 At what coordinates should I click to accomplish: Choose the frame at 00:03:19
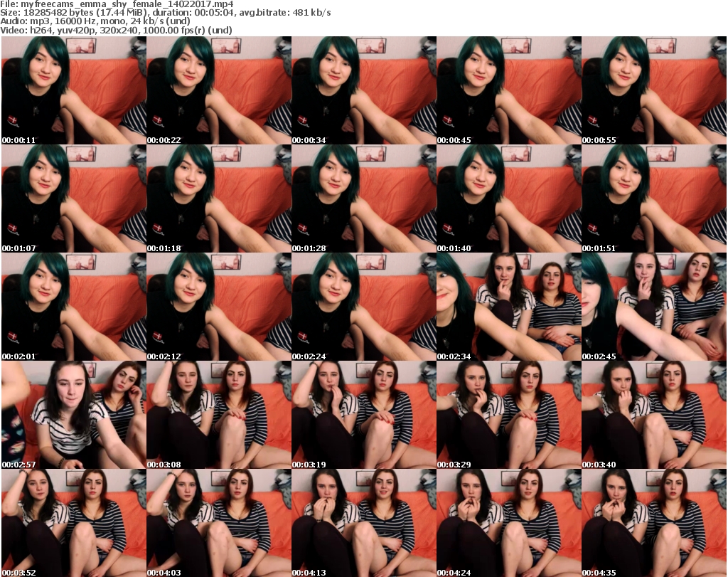click(364, 415)
